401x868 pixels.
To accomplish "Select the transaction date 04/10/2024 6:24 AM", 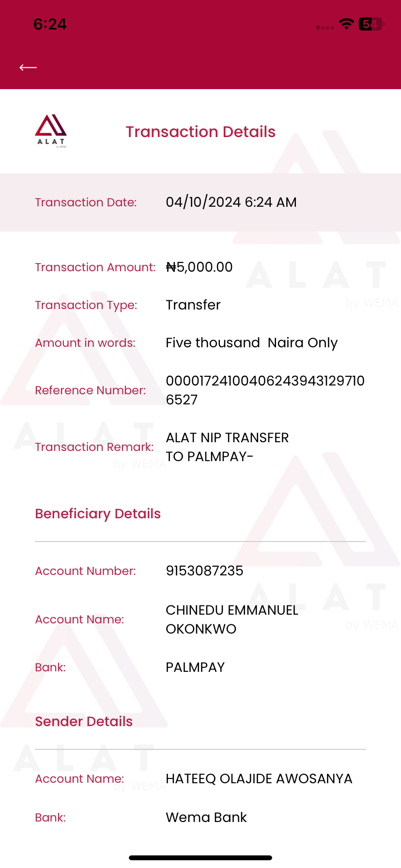I will click(x=231, y=202).
